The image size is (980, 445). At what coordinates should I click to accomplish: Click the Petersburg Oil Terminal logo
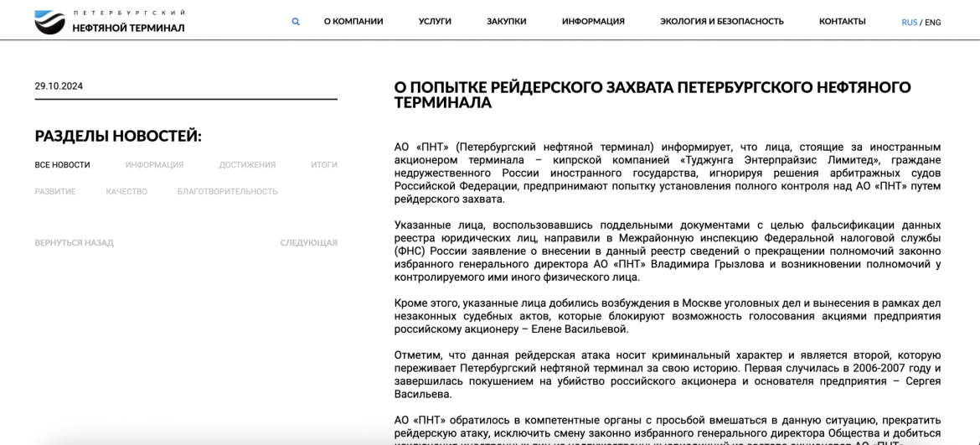(109, 22)
